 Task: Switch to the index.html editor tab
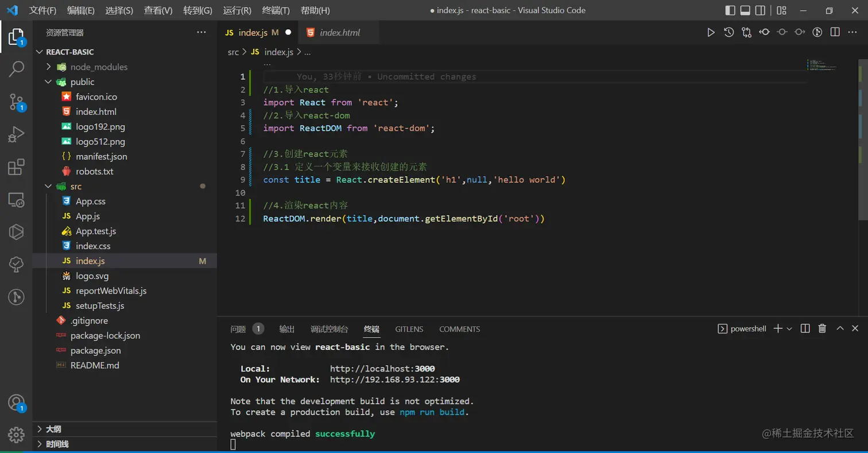340,33
